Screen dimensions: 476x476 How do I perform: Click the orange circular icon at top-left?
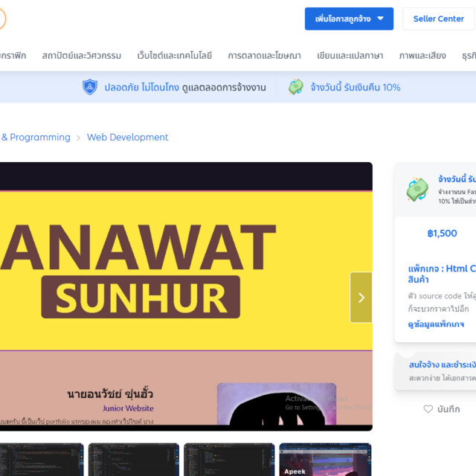pyautogui.click(x=2, y=19)
